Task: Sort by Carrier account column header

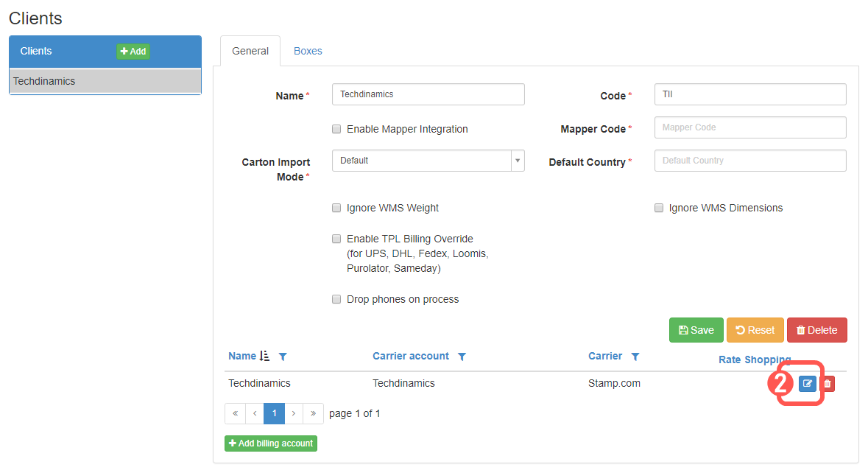Action: coord(411,356)
